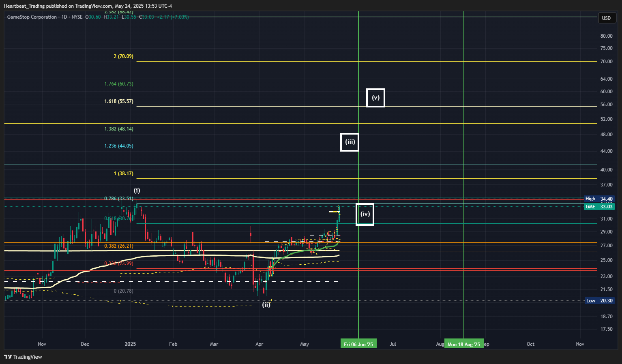Click the Nov label at time axis left
Screen dimensions: 622x364
[42, 344]
